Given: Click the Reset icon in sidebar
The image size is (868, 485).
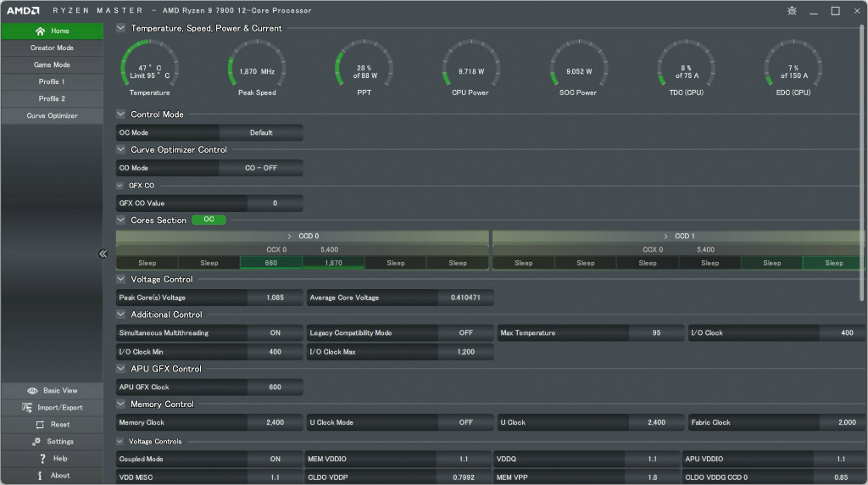Looking at the screenshot, I should [40, 425].
